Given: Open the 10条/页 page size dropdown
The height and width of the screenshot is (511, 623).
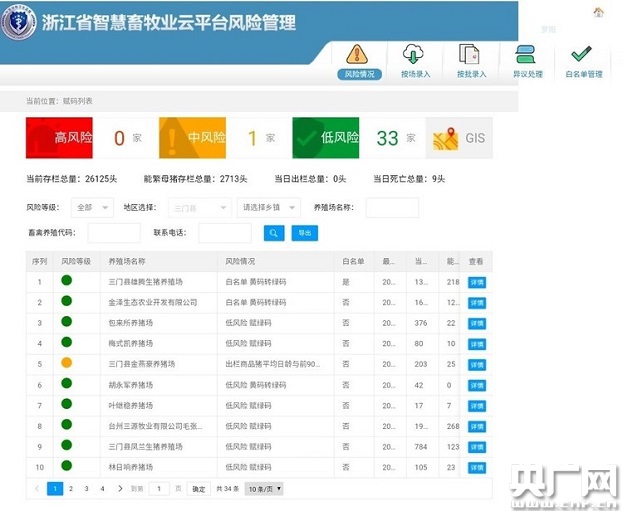Looking at the screenshot, I should [265, 489].
